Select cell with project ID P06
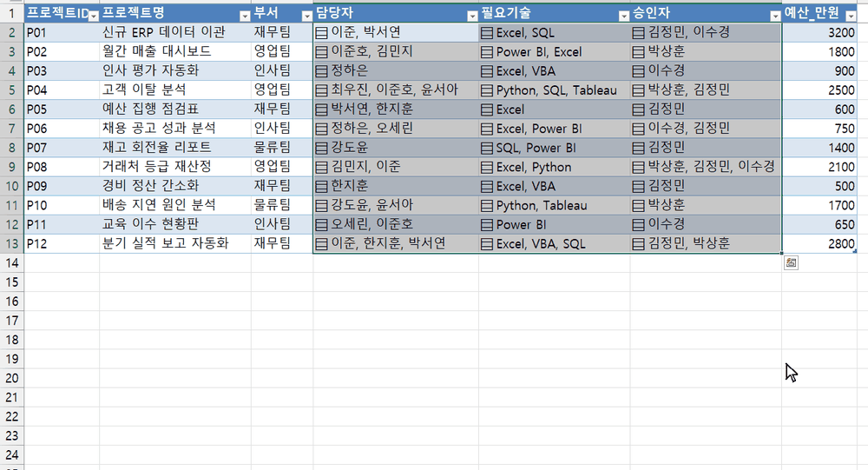Image resolution: width=868 pixels, height=470 pixels. click(62, 129)
